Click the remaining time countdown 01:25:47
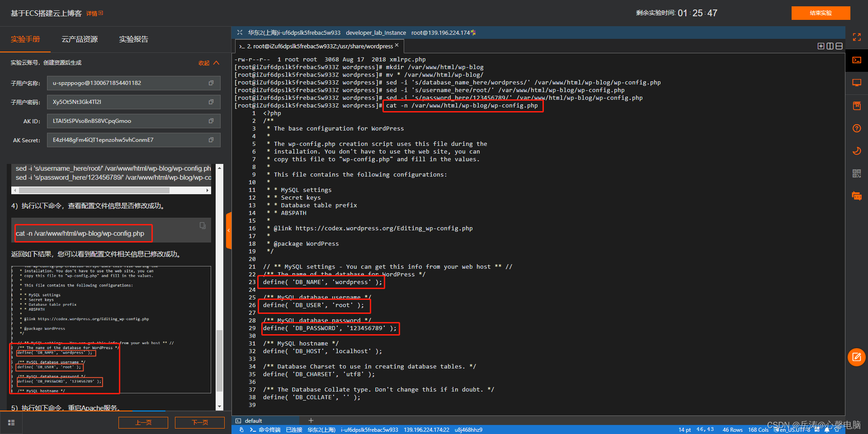The width and height of the screenshot is (868, 434). (697, 13)
